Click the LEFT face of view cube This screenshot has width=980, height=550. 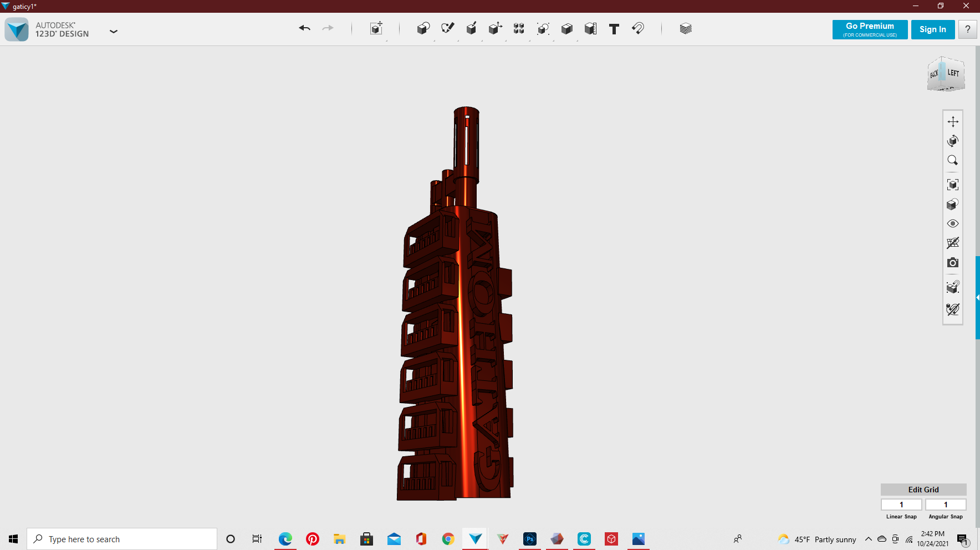tap(953, 73)
